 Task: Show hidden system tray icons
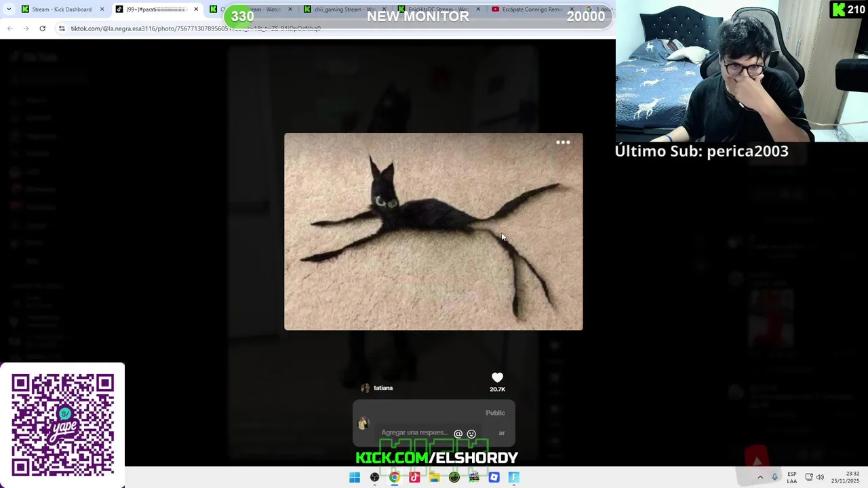tap(760, 477)
